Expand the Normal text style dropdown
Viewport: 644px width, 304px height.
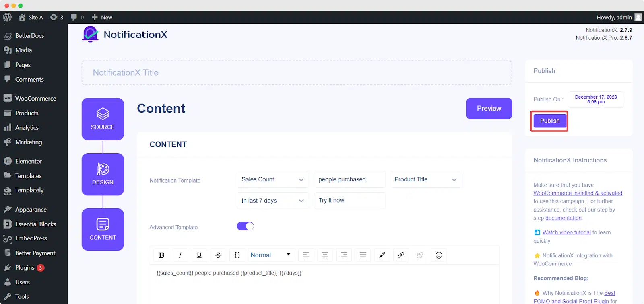[271, 255]
